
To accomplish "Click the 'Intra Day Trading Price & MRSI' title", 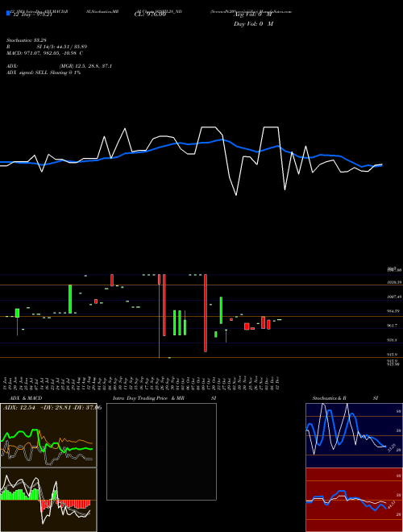I will (164, 398).
